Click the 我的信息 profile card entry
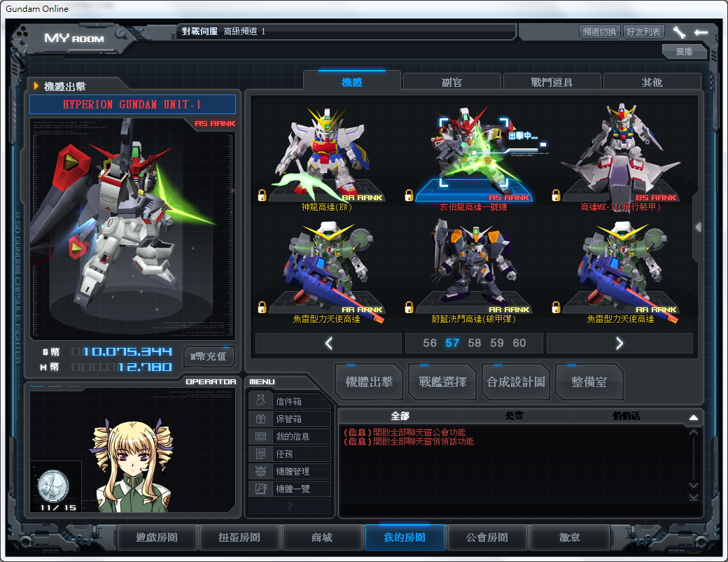The height and width of the screenshot is (562, 728). point(289,437)
